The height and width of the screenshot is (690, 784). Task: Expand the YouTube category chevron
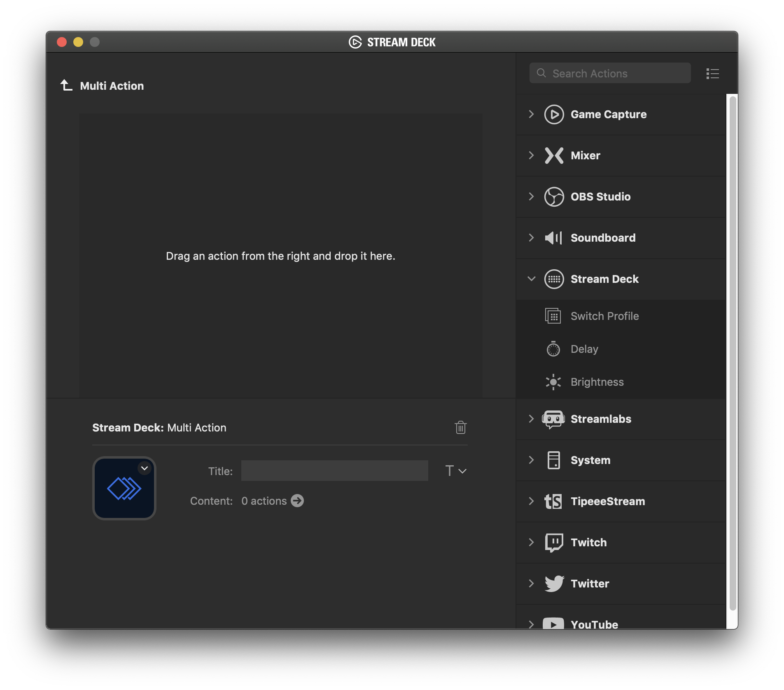tap(531, 624)
